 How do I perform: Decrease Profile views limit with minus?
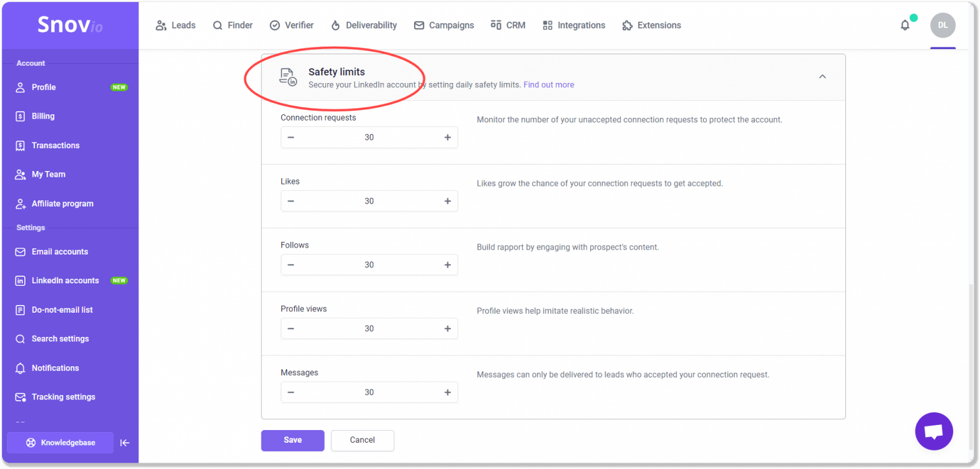(x=291, y=329)
